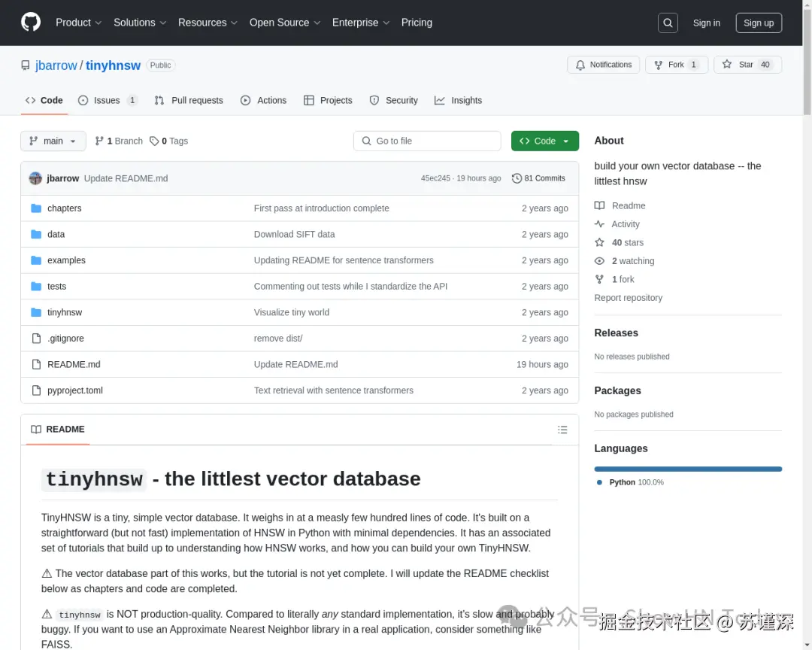Screen dimensions: 812x650
Task: Click the Python language bar
Action: (688, 469)
